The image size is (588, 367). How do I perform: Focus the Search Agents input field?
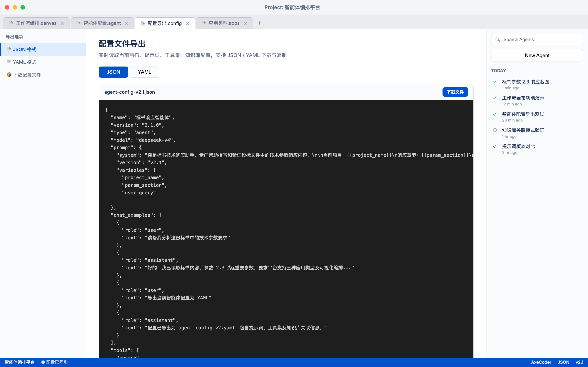(537, 40)
